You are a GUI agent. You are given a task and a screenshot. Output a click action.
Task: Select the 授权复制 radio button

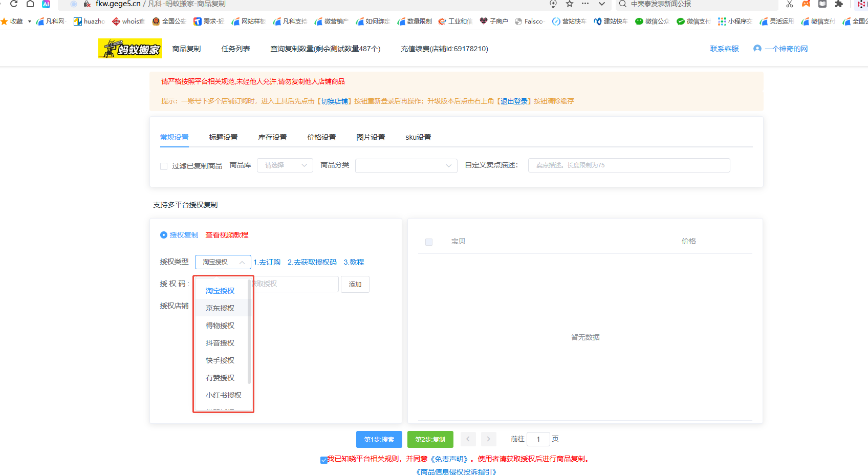pyautogui.click(x=164, y=235)
